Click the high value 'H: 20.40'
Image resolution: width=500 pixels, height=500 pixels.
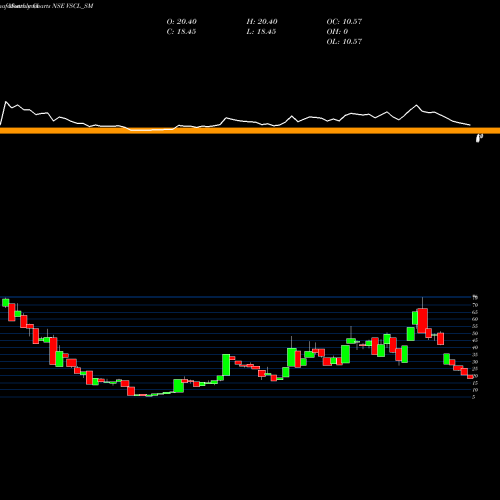(262, 22)
